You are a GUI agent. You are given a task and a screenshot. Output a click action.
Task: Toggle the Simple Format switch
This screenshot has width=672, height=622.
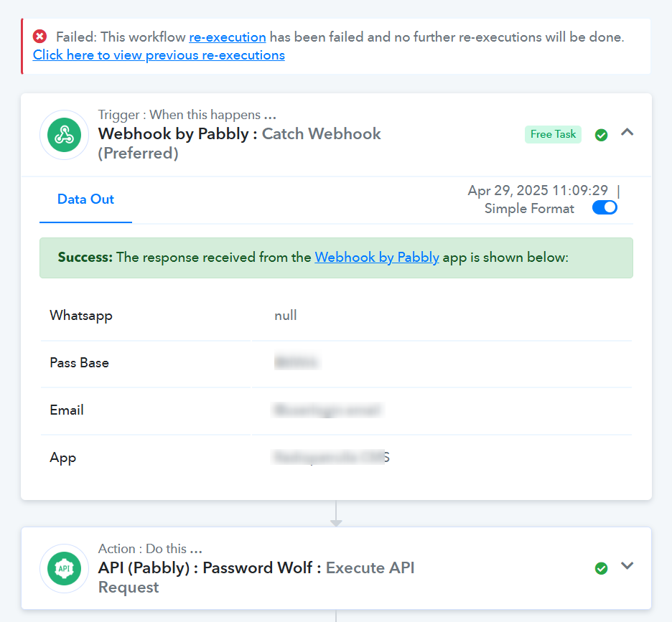click(605, 208)
